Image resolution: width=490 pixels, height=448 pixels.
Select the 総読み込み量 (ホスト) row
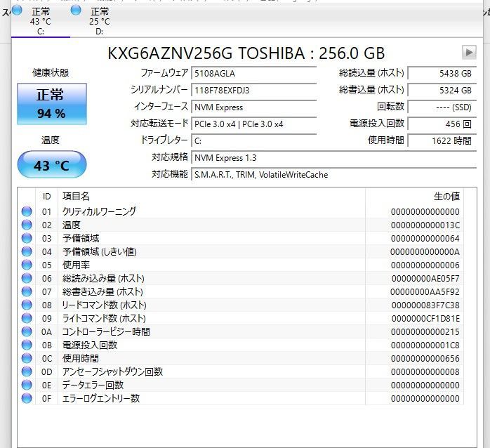[241, 279]
